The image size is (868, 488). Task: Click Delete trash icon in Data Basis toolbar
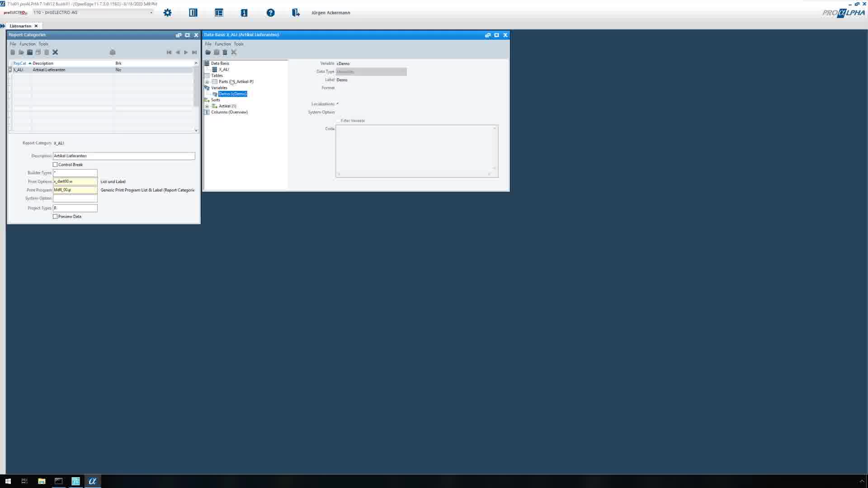(225, 52)
